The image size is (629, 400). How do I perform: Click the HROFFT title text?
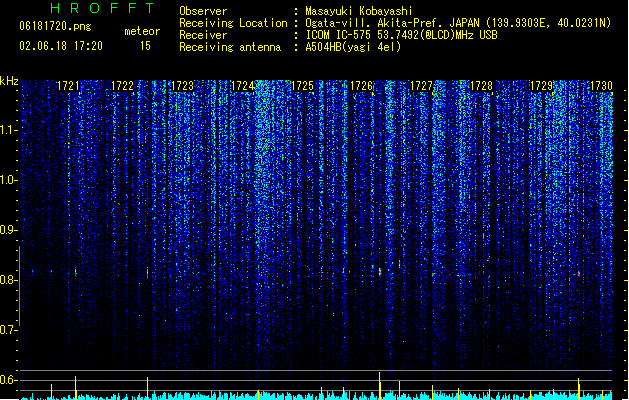(102, 8)
